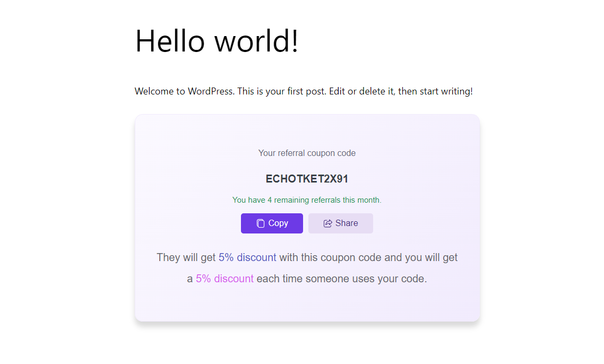Click "then start writing!" in the paragraph
The image size is (604, 364).
[435, 91]
